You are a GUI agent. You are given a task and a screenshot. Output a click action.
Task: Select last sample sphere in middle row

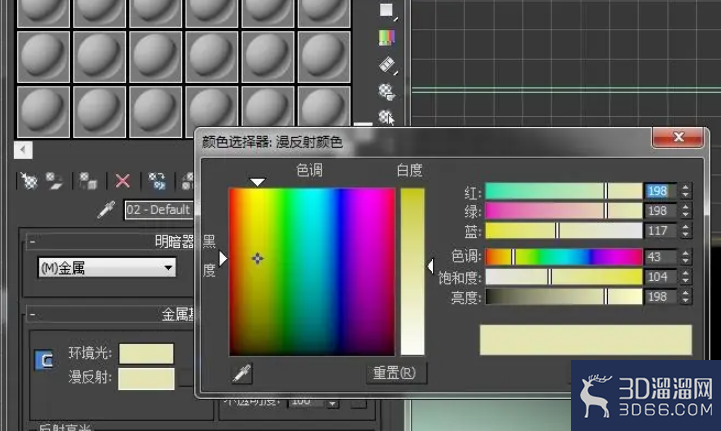[324, 57]
